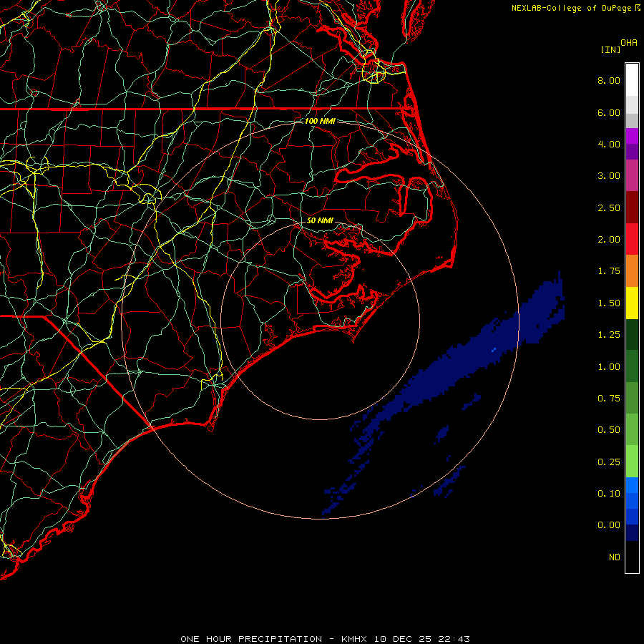This screenshot has width=644, height=644.
Task: Select the pink legend swatch at 3.00
Action: coord(632,175)
